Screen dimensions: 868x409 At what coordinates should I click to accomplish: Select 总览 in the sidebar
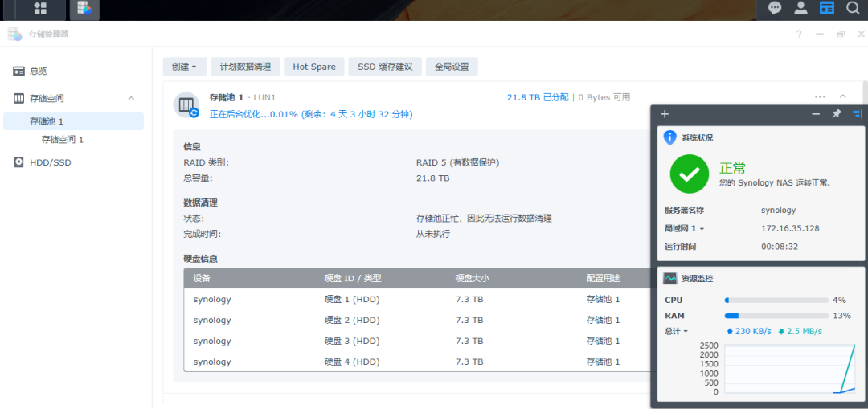point(39,71)
